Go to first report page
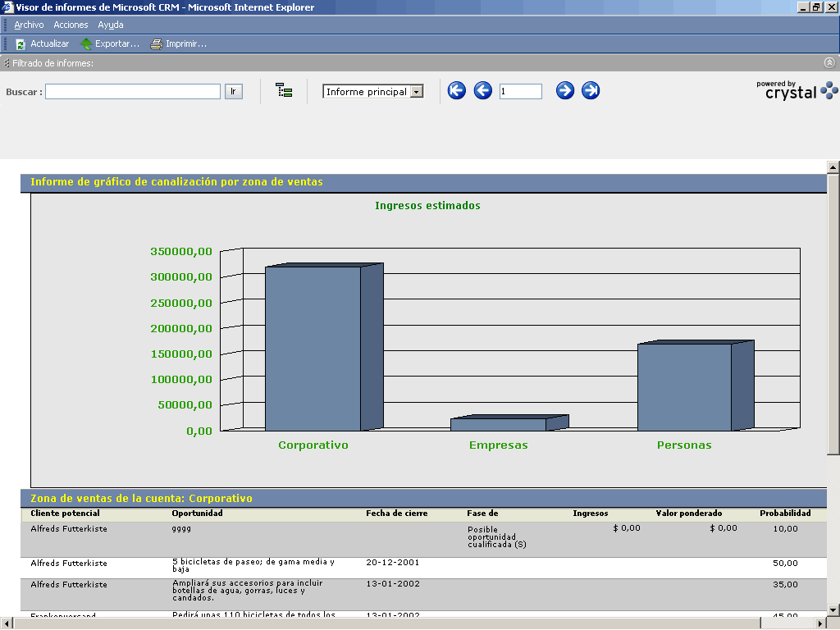Image resolution: width=840 pixels, height=630 pixels. click(x=456, y=90)
